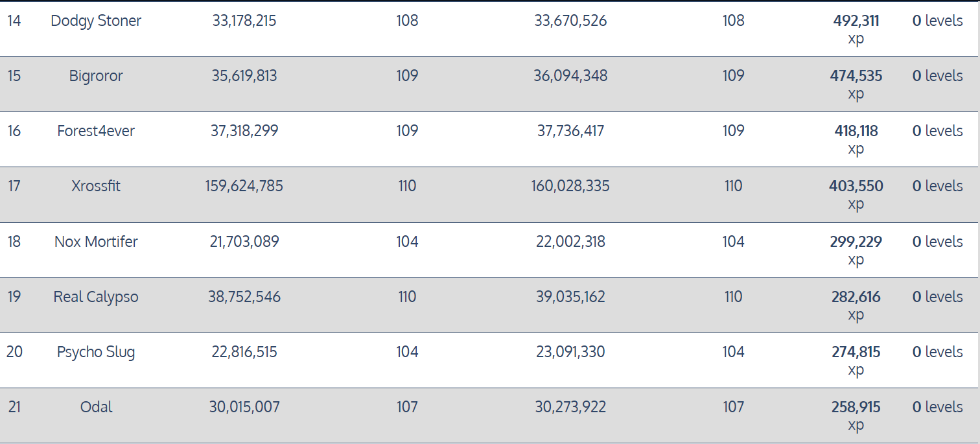Open player Xrossfit's name link
The image size is (980, 444).
(x=96, y=186)
